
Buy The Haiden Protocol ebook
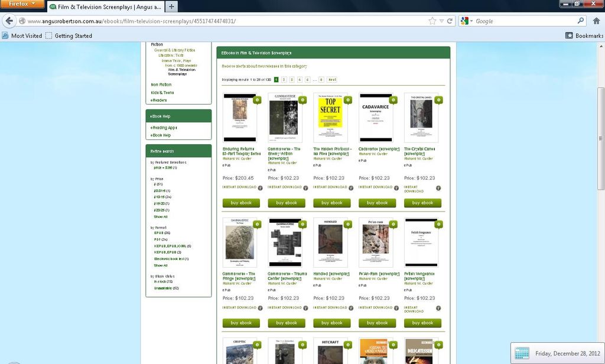(332, 203)
